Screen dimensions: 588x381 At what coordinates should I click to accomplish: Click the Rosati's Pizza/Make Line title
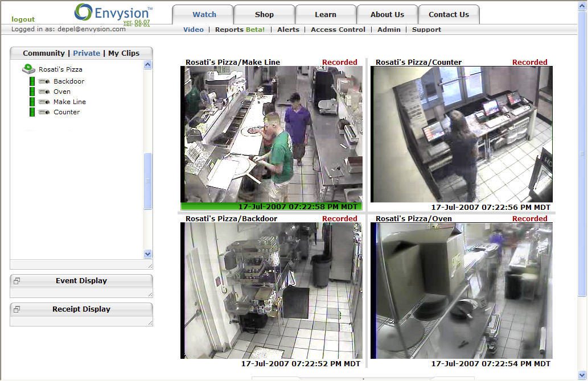pos(233,62)
